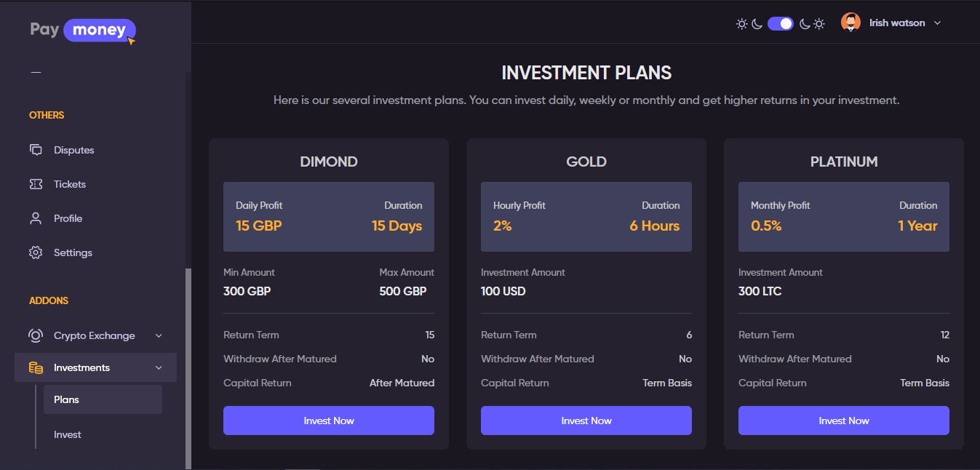Click the Settings gear icon
The width and height of the screenshot is (980, 470).
pyautogui.click(x=36, y=252)
